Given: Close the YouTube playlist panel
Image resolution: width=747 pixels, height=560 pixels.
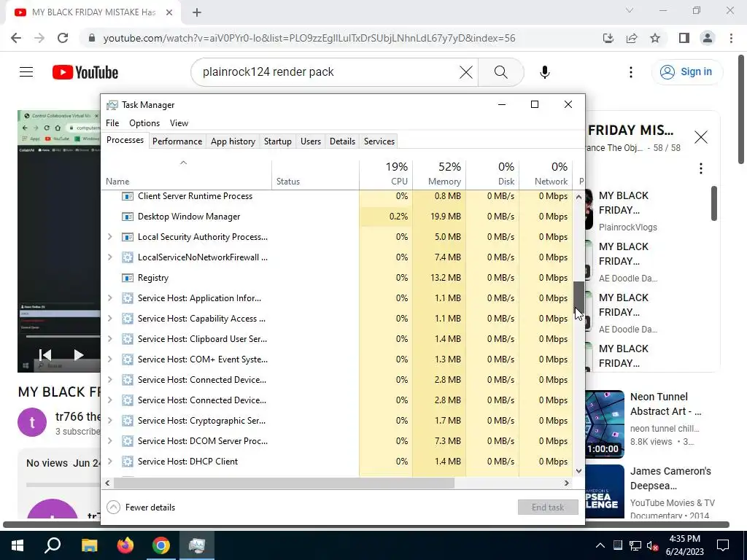Looking at the screenshot, I should 701,137.
